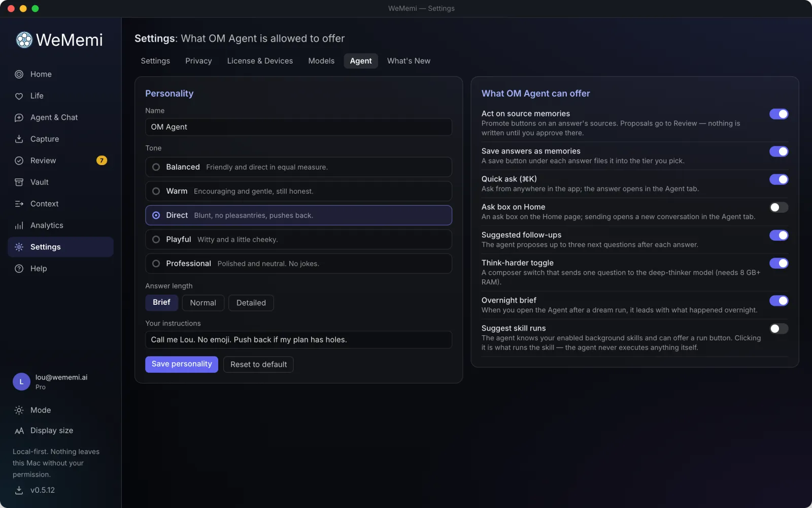
Task: Select the Warm tone option
Action: [298, 191]
